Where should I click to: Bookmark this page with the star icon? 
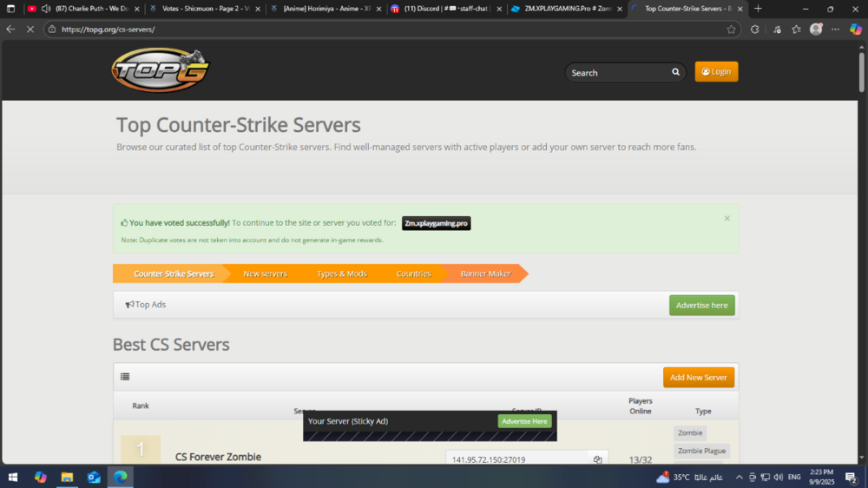point(731,29)
